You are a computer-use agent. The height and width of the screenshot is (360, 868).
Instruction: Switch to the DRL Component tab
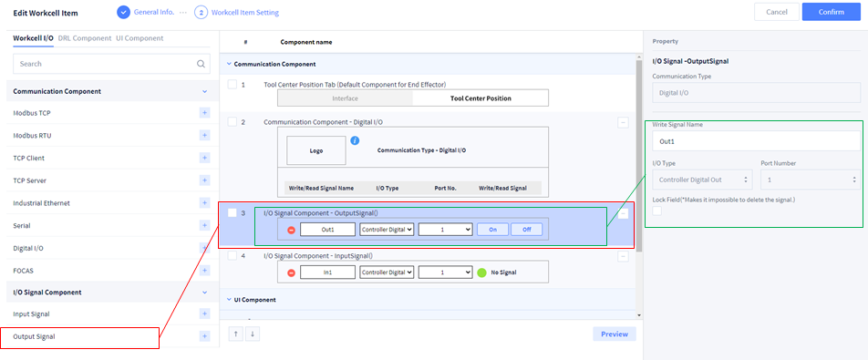[x=84, y=38]
